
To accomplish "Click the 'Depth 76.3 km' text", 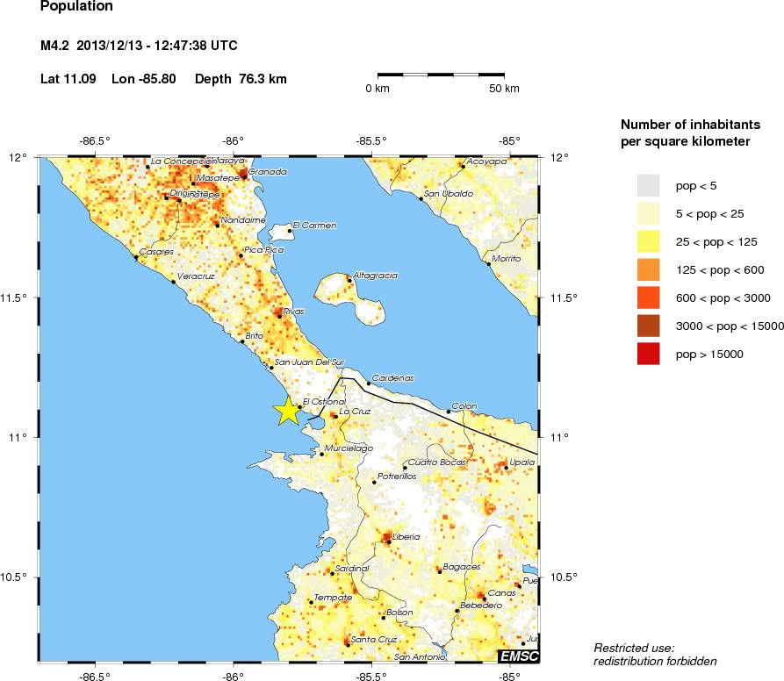I will [x=241, y=79].
